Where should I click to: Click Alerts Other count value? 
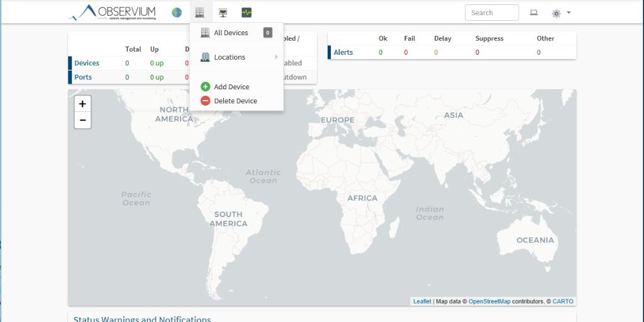(538, 52)
